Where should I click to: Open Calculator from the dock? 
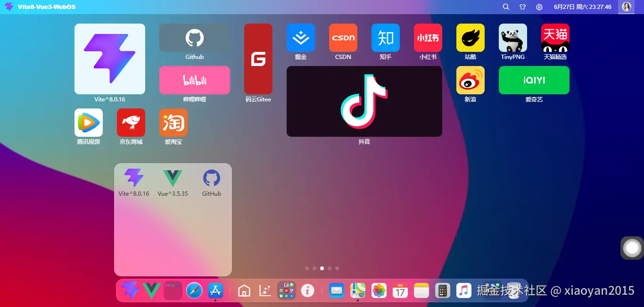click(442, 290)
